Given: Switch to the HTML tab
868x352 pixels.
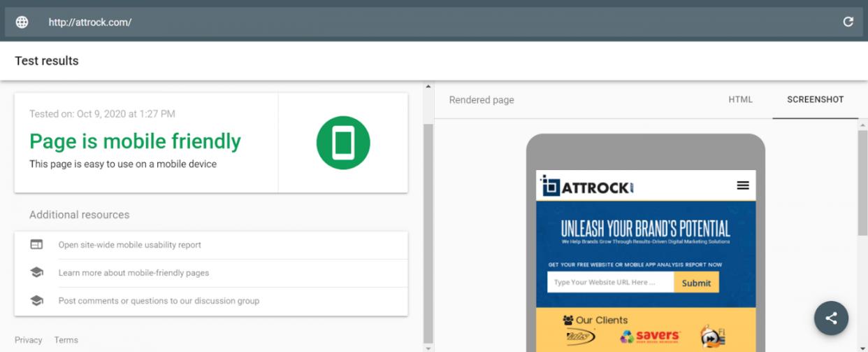Looking at the screenshot, I should [741, 99].
